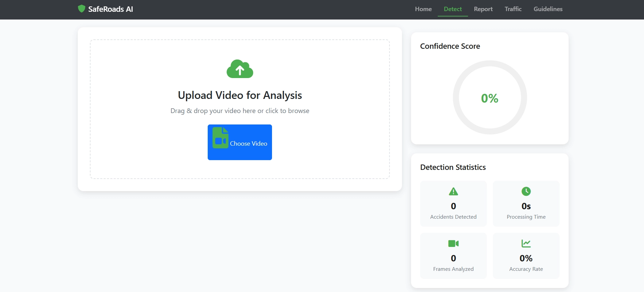Select the Detect navigation tab
Viewport: 644px width, 292px height.
click(452, 9)
